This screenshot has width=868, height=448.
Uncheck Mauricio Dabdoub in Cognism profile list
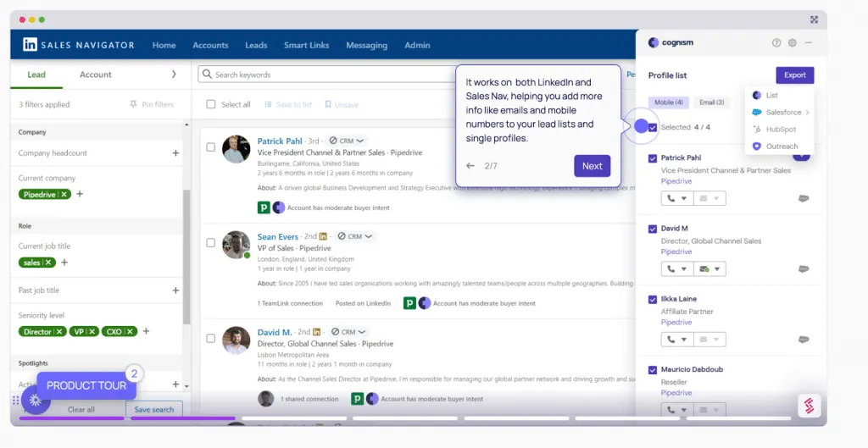[653, 369]
